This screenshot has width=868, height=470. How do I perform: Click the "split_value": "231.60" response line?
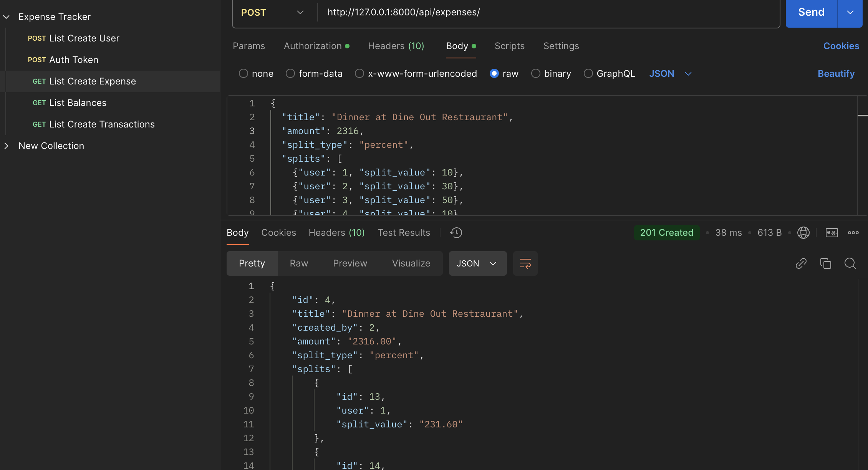[399, 424]
